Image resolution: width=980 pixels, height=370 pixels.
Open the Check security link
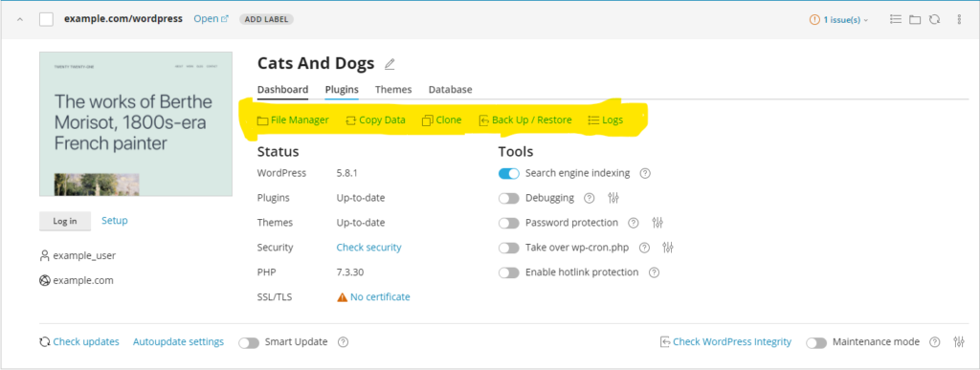pyautogui.click(x=368, y=247)
